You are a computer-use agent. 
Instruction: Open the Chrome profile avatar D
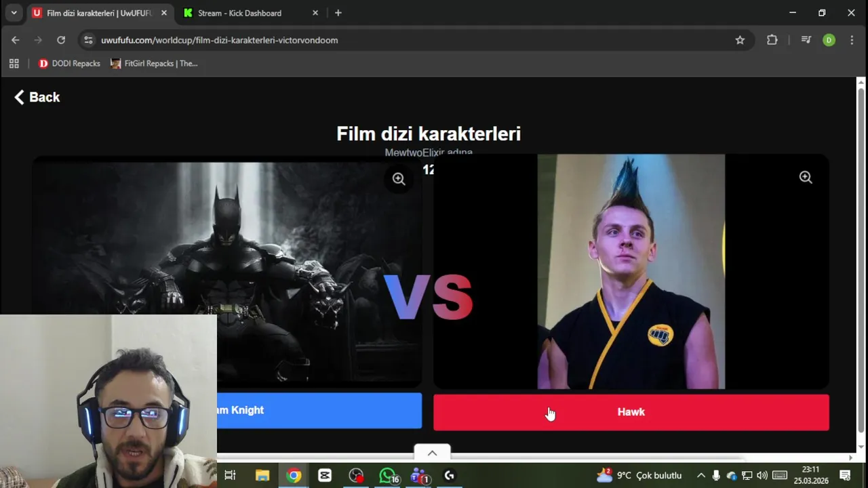point(829,40)
